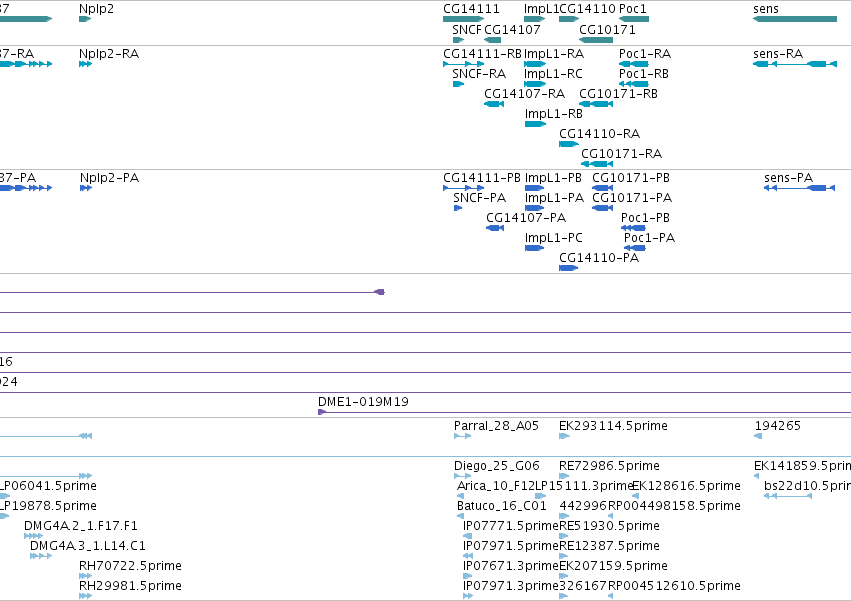Screen dimensions: 851x601
Task: Open the RP004512610.5prime EST label
Action: point(675,586)
